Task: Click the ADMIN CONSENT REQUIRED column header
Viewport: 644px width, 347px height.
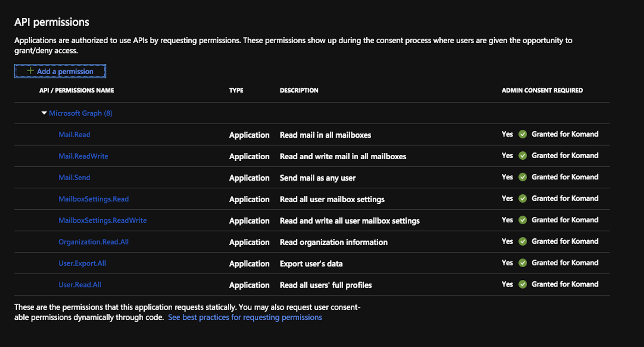Action: (x=542, y=90)
